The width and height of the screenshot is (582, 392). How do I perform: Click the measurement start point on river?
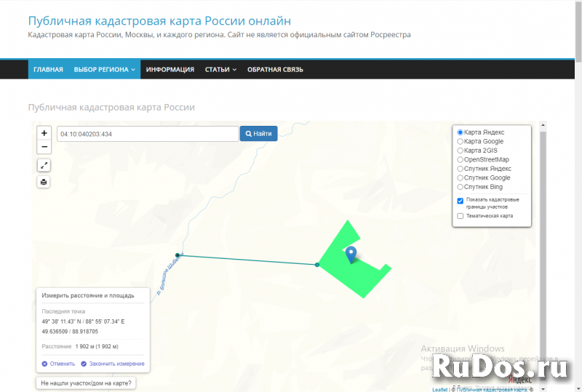[178, 255]
